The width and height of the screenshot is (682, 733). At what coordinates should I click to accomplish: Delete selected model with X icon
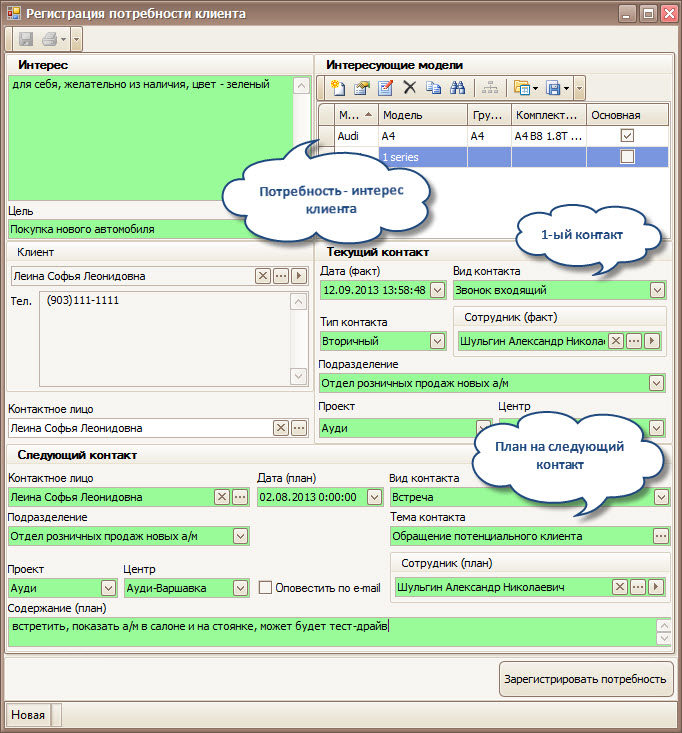click(409, 88)
